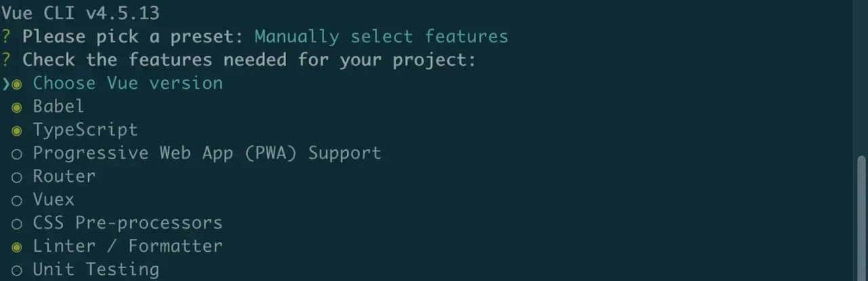Enable the Progressive Web App Support circle
Viewport: 868px width, 281px height.
(17, 153)
